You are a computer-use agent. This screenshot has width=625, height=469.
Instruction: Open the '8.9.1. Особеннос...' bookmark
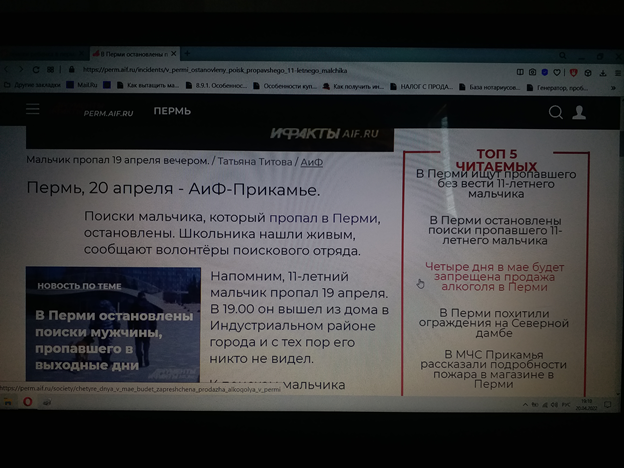(216, 86)
